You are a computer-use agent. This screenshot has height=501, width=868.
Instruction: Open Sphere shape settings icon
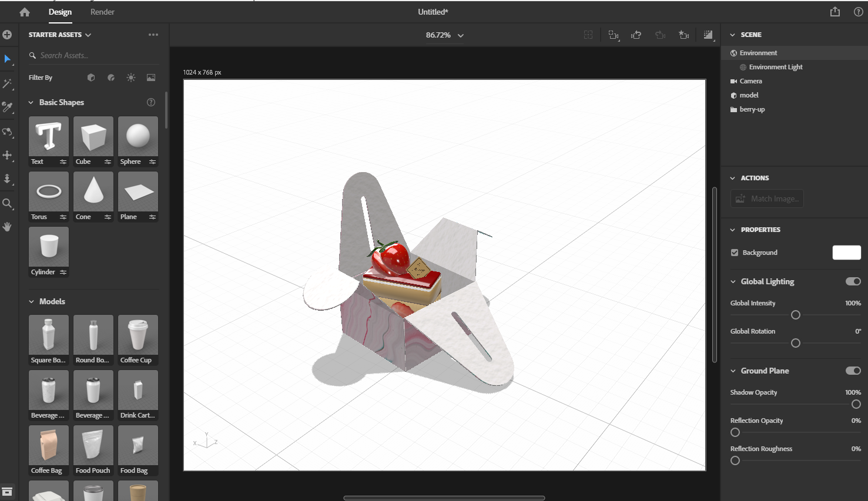pos(152,162)
